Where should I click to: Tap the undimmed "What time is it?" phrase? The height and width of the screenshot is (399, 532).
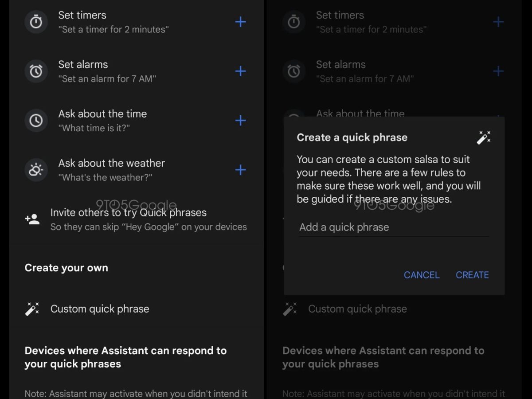pyautogui.click(x=94, y=128)
